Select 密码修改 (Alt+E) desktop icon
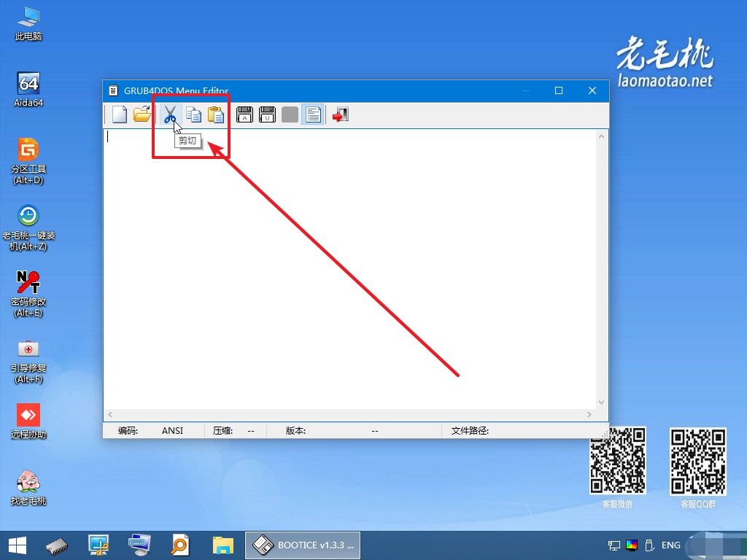This screenshot has width=747, height=560. pos(28,294)
